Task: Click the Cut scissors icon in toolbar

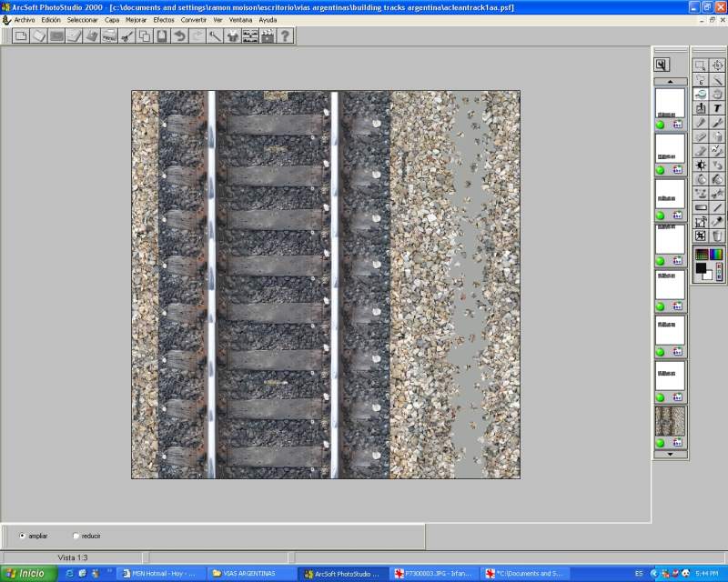Action: point(126,36)
